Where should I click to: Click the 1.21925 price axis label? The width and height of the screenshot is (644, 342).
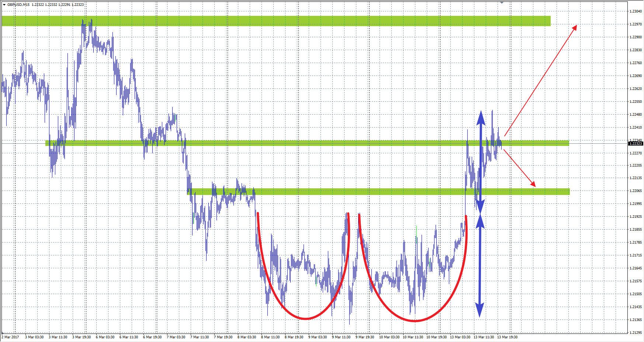pyautogui.click(x=636, y=217)
